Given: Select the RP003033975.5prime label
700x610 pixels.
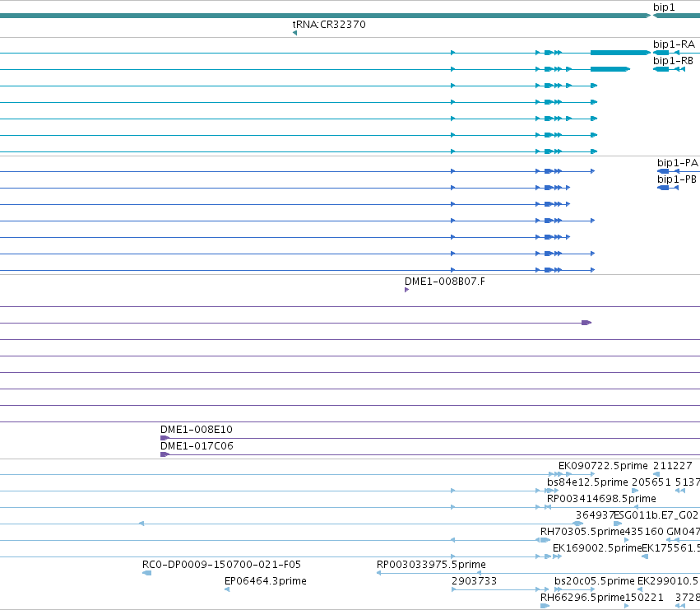Looking at the screenshot, I should 431,565.
